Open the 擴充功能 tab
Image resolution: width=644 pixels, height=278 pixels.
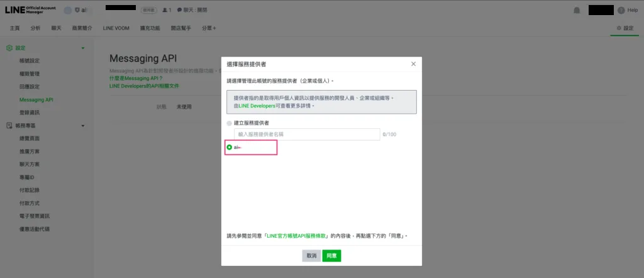(x=150, y=28)
